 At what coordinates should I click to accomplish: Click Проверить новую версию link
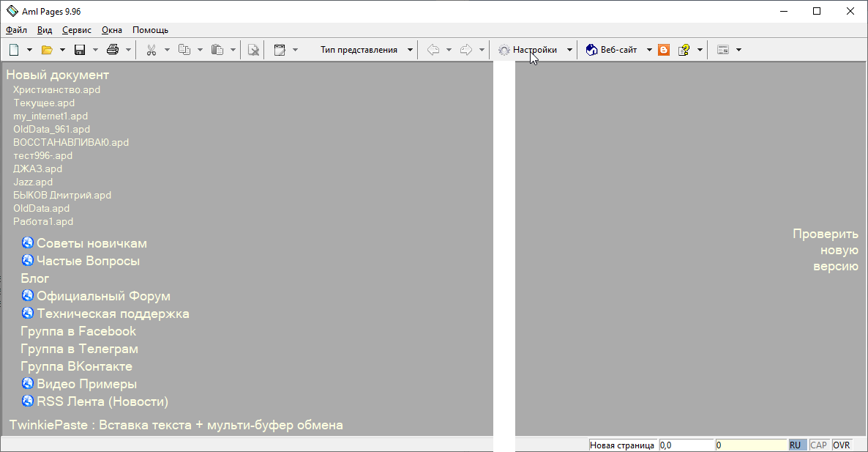826,250
